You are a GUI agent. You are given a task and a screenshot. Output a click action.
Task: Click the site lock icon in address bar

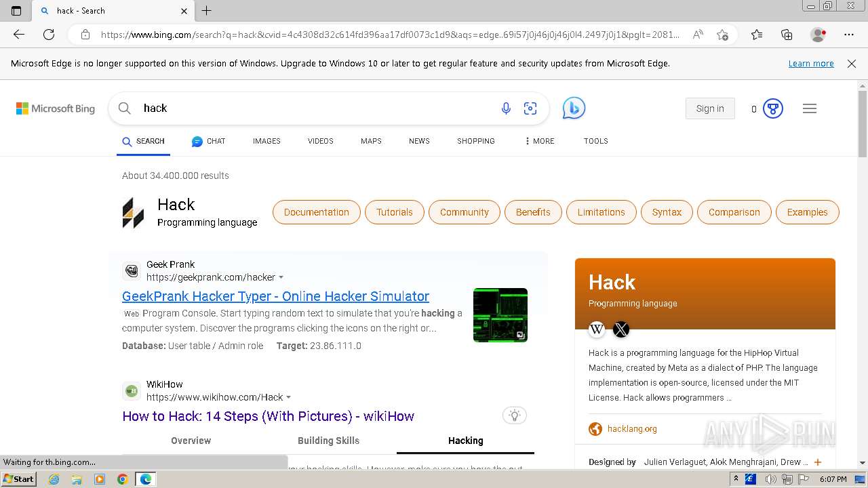pyautogui.click(x=85, y=35)
